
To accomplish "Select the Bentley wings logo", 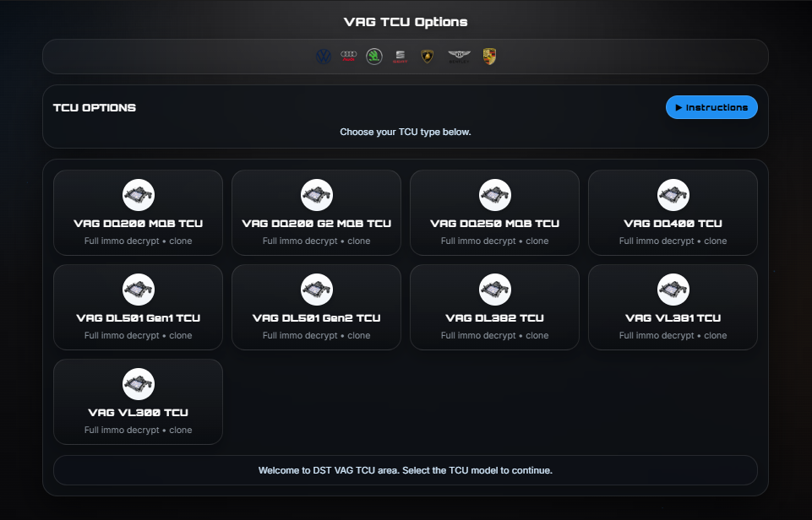I will click(x=459, y=56).
